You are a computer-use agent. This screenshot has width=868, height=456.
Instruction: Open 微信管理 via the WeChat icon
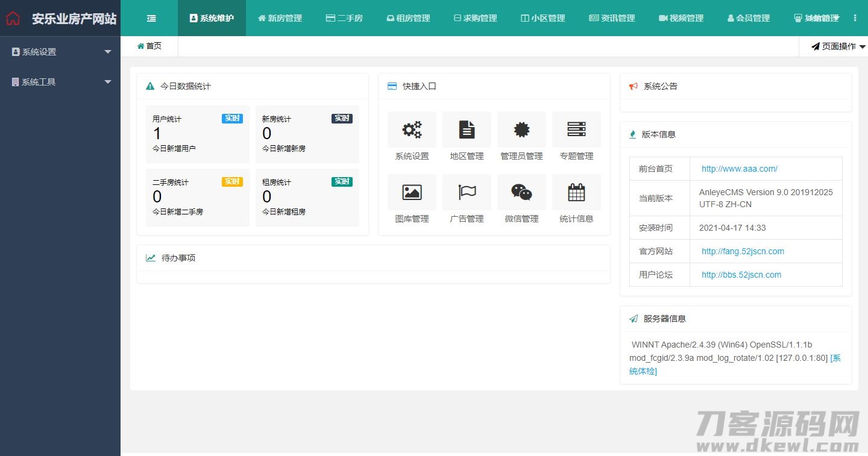click(x=521, y=192)
